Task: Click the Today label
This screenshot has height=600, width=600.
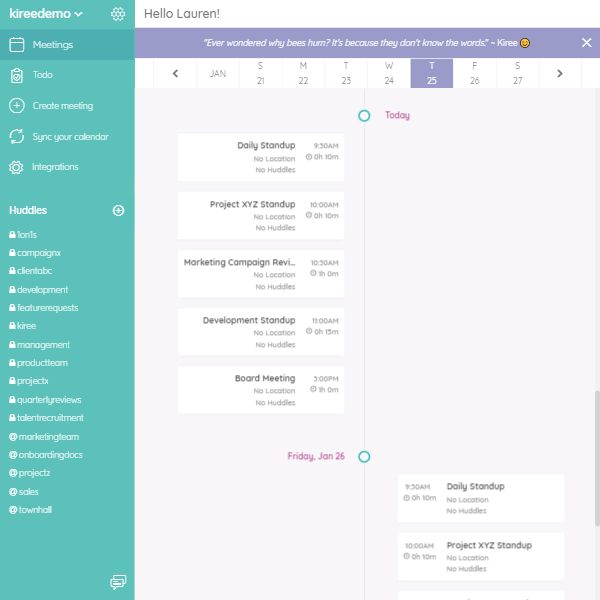Action: click(397, 115)
